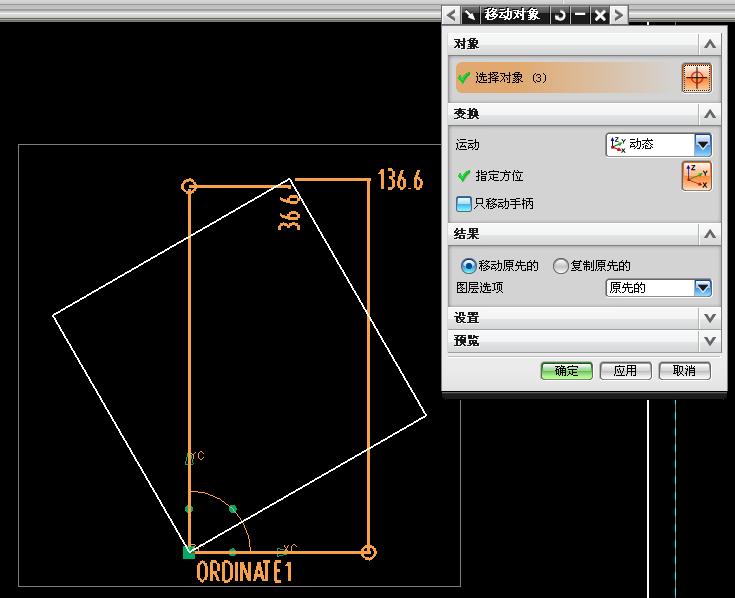Collapse the 变换 section

pos(710,114)
